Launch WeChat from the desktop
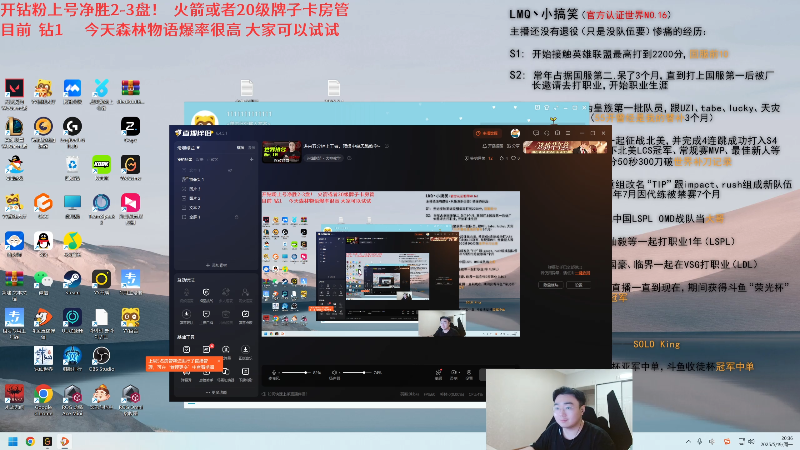 [43, 280]
